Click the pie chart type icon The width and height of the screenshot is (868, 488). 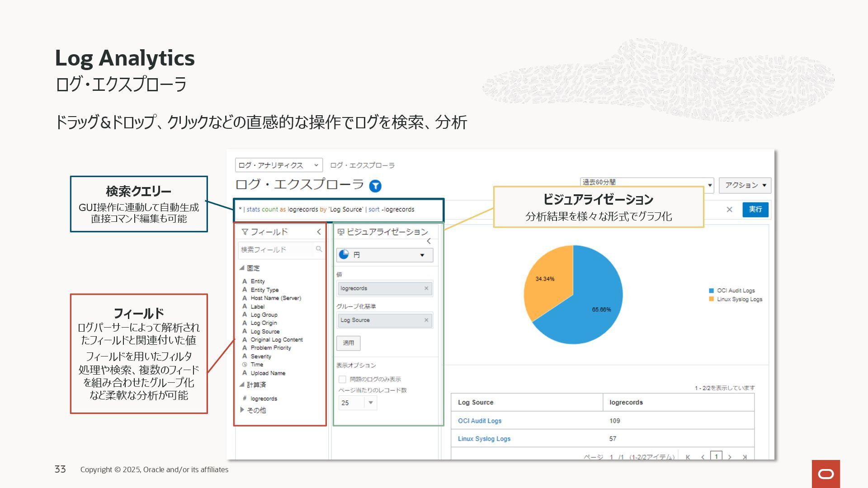(x=344, y=254)
